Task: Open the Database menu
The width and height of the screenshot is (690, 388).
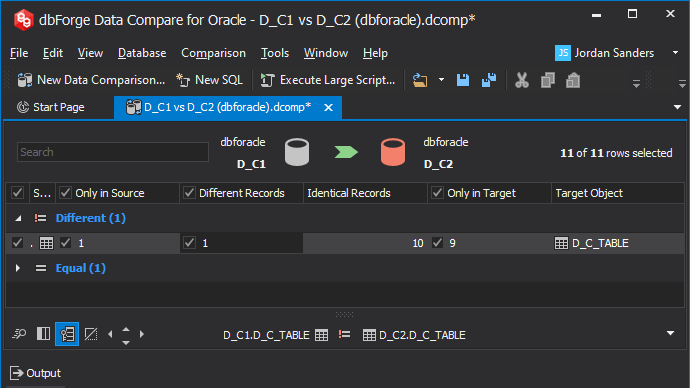Action: [142, 53]
